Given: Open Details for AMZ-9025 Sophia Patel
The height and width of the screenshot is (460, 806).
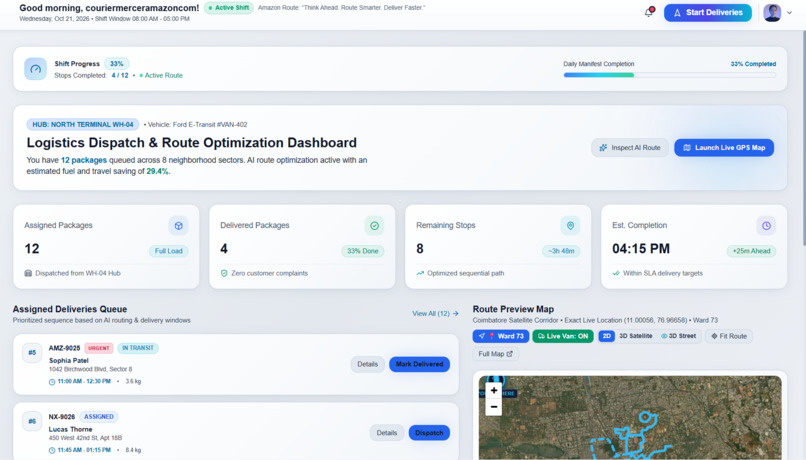Looking at the screenshot, I should click(x=368, y=364).
